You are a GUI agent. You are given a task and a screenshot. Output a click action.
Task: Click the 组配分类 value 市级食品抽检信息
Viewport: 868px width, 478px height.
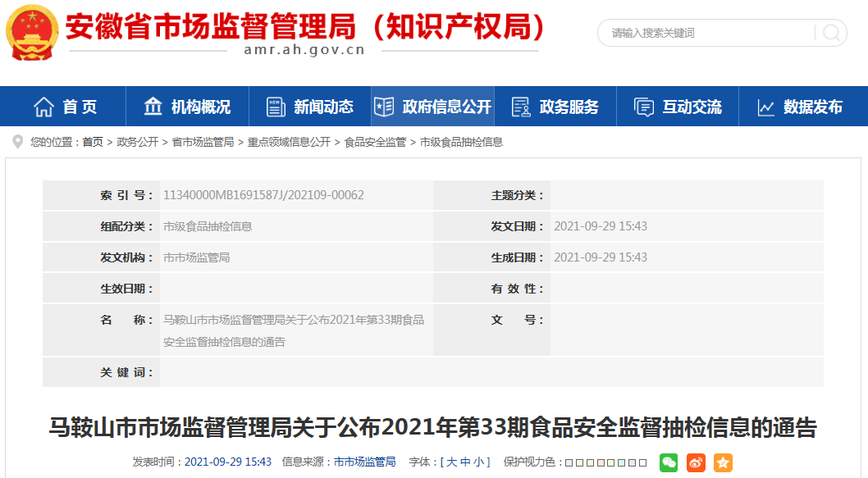(208, 226)
